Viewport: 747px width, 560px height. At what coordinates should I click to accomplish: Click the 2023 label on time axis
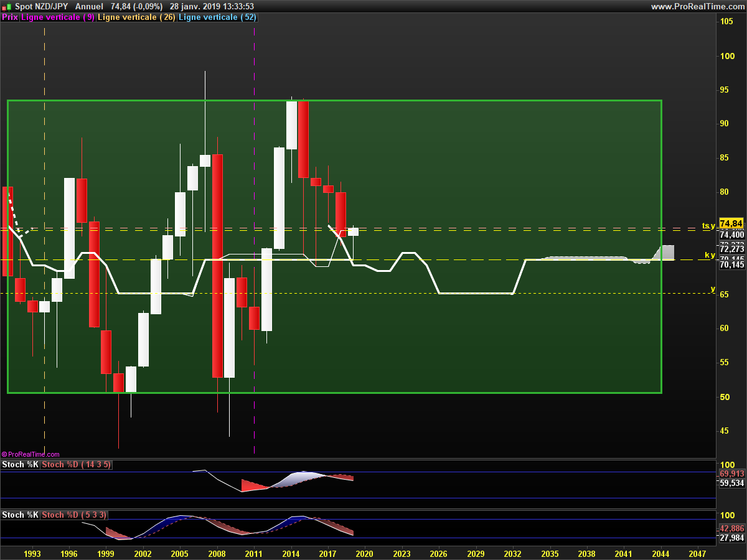pos(402,553)
